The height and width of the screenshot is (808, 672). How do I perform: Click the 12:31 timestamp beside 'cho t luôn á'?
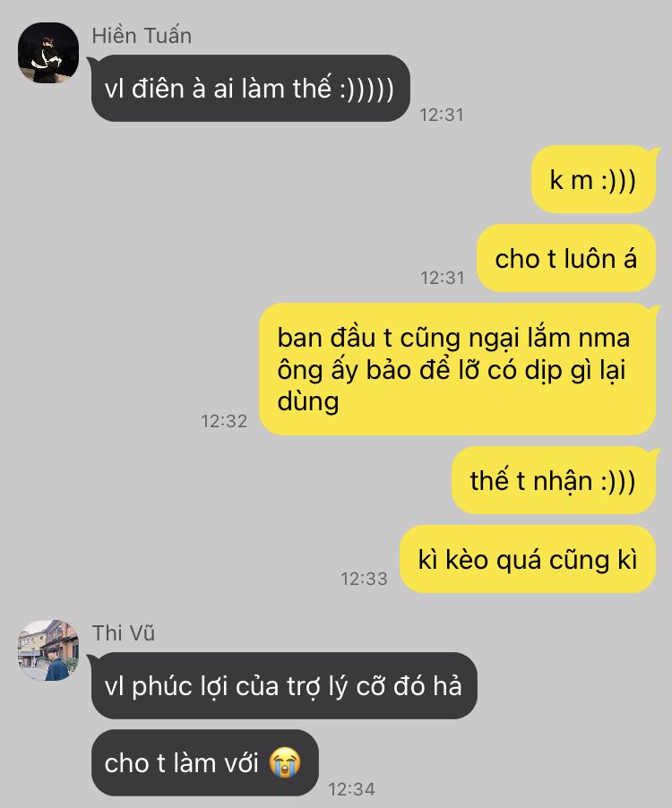[443, 279]
